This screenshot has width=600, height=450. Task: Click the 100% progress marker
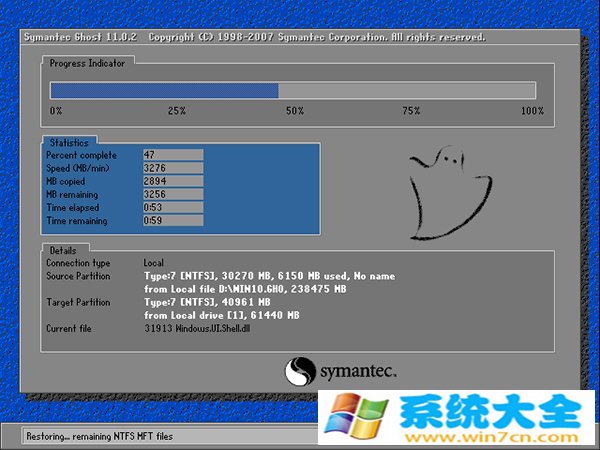tap(532, 111)
